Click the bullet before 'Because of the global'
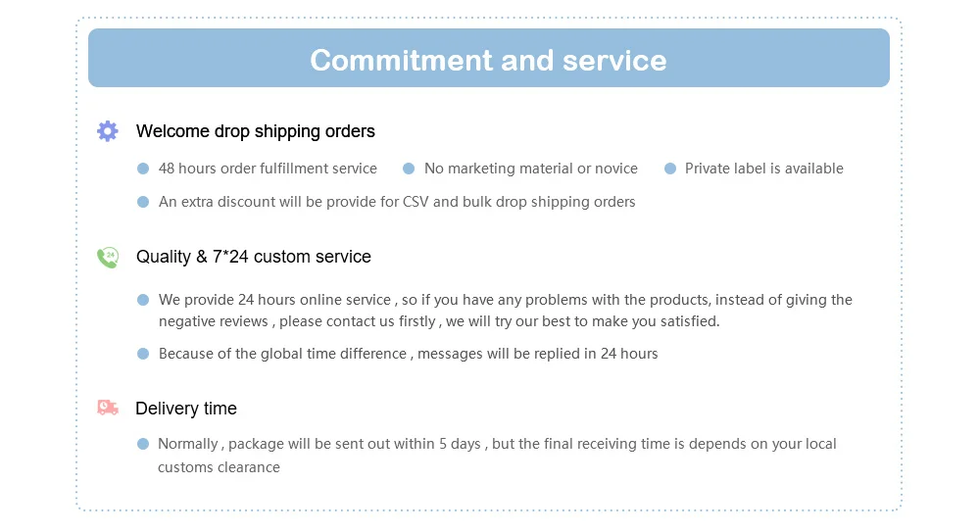 [x=143, y=354]
